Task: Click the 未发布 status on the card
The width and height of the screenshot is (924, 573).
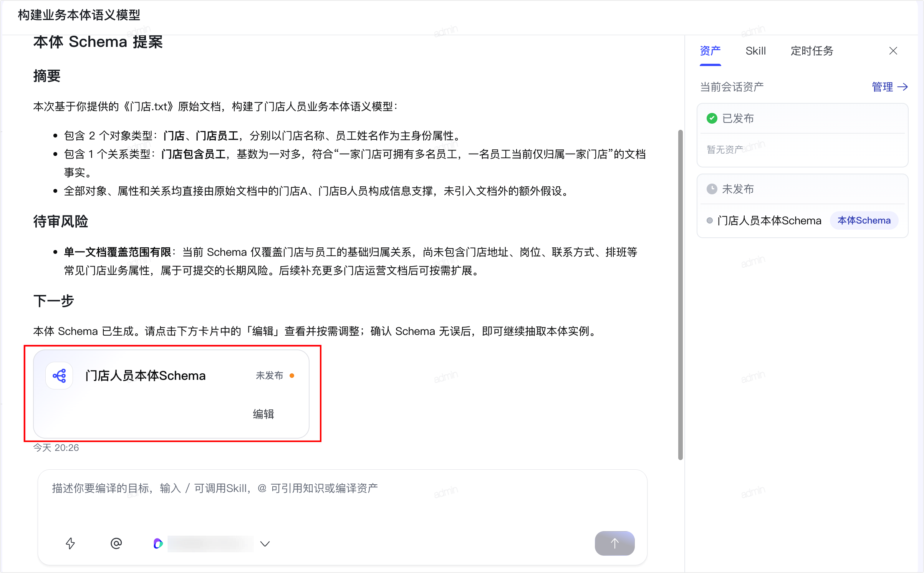Action: click(x=270, y=376)
